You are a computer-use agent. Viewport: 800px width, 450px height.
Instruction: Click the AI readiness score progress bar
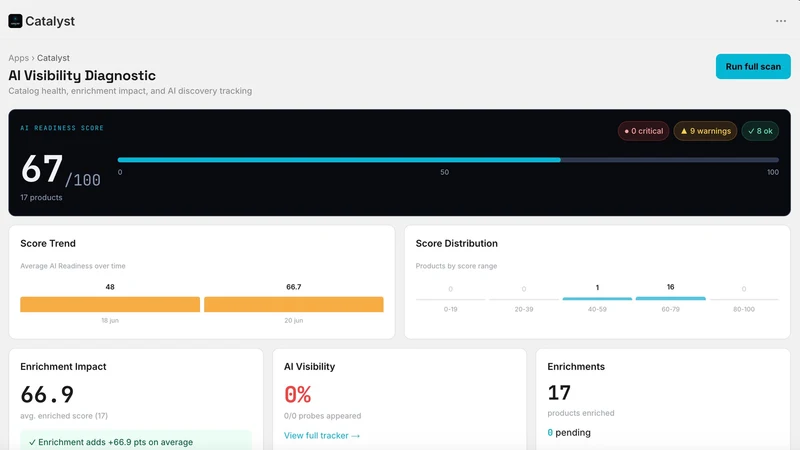(x=448, y=160)
